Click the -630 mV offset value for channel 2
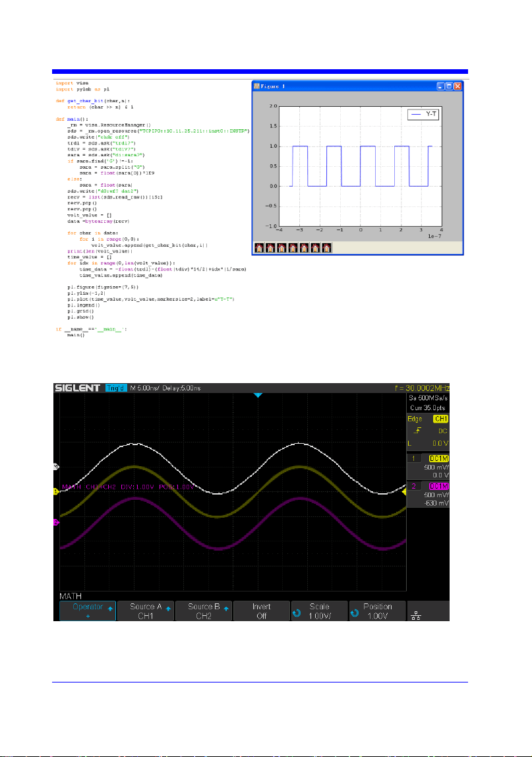 tap(436, 502)
